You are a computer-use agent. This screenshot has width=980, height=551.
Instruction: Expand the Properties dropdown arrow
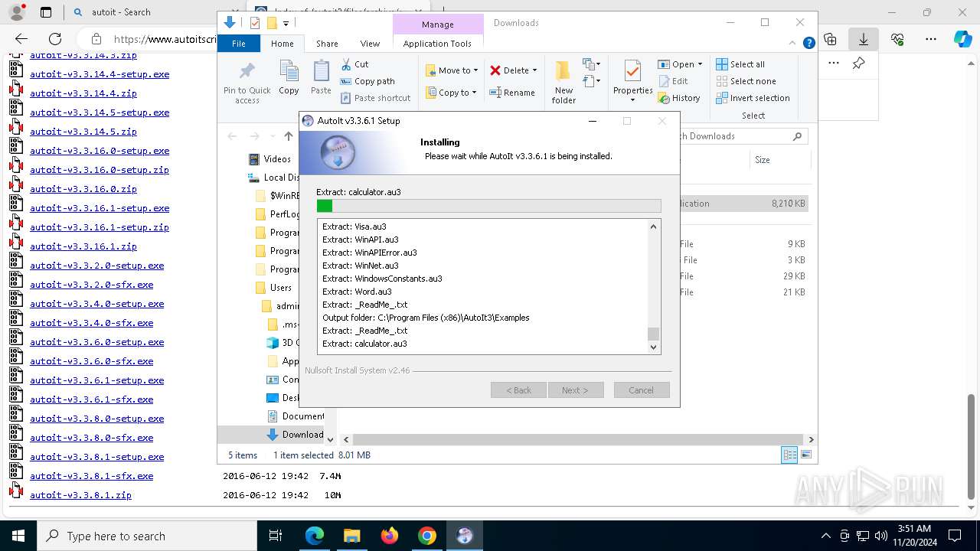pos(632,100)
